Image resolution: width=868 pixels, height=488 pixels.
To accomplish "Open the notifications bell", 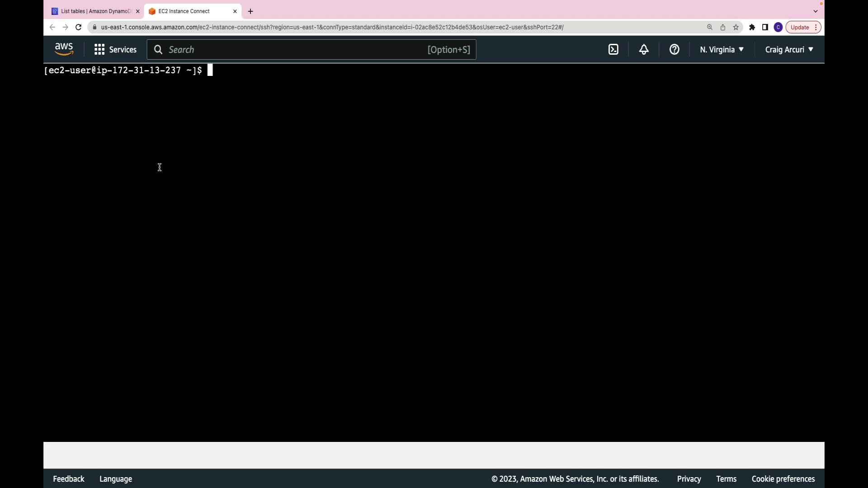I will [644, 50].
